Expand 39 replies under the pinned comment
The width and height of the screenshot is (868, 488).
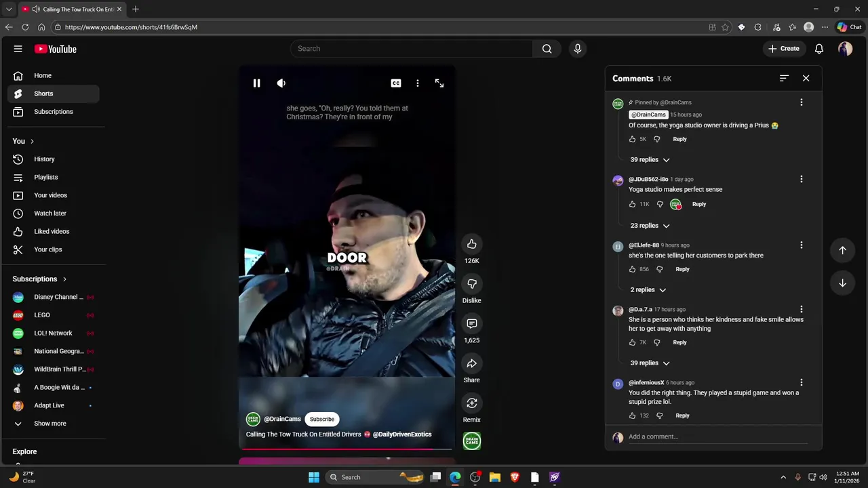click(650, 160)
